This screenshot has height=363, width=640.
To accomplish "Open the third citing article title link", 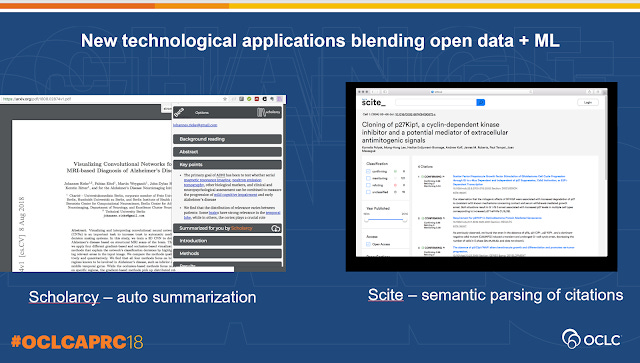I will 513,249.
